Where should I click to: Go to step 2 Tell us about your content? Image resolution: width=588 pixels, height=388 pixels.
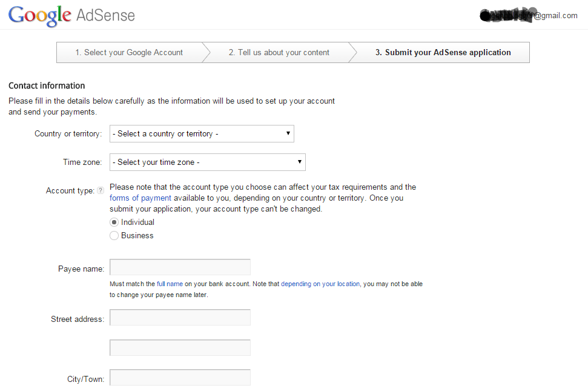[x=279, y=53]
